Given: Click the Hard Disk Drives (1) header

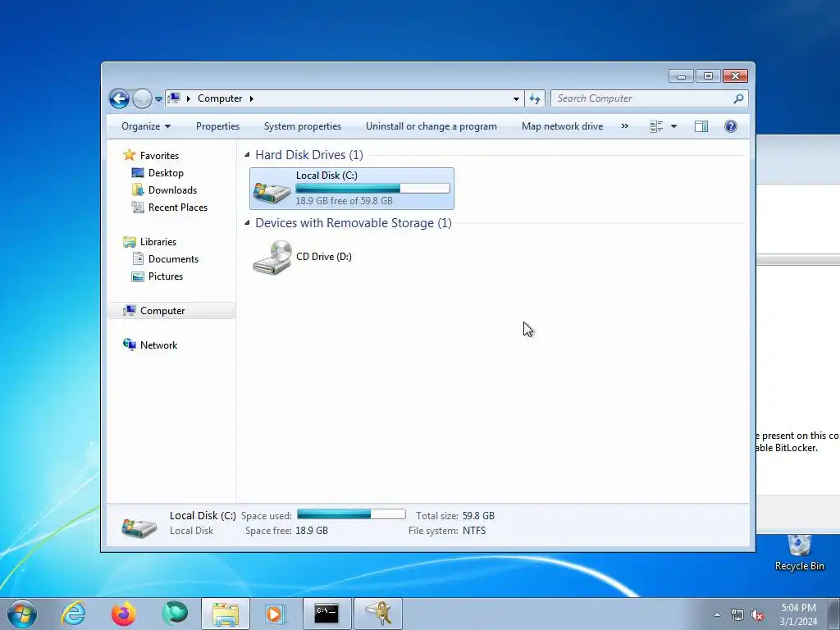Looking at the screenshot, I should point(309,155).
